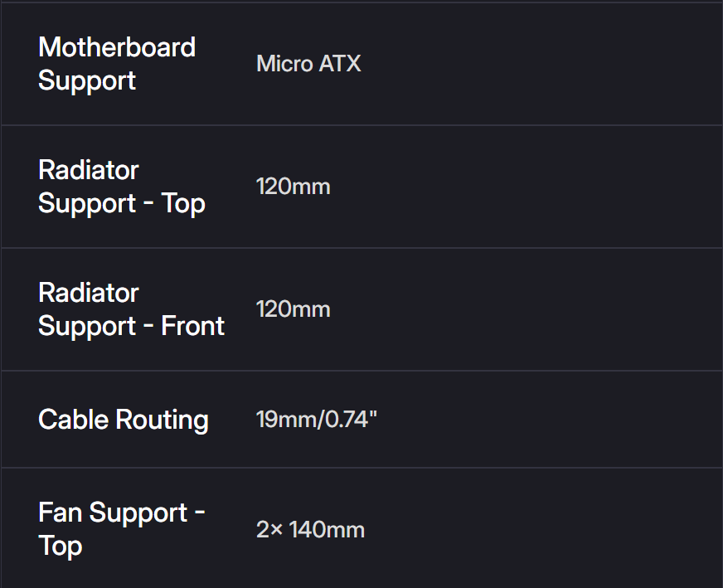Select the 2× 140mm value text
Image resolution: width=723 pixels, height=588 pixels.
(310, 530)
